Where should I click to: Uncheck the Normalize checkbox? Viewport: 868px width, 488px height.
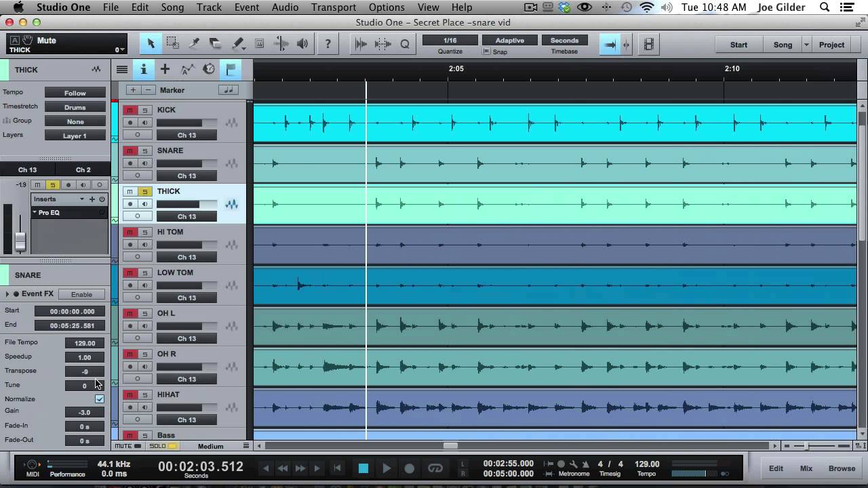pos(100,399)
